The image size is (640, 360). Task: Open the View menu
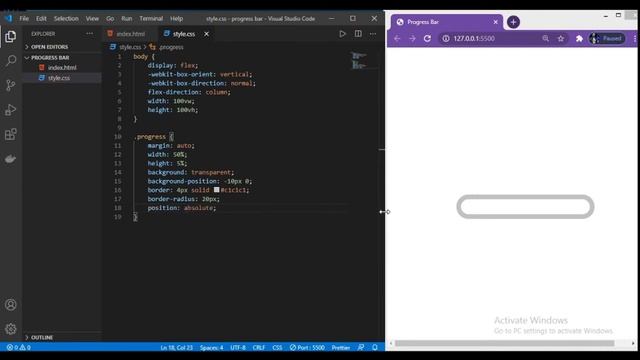coord(92,18)
